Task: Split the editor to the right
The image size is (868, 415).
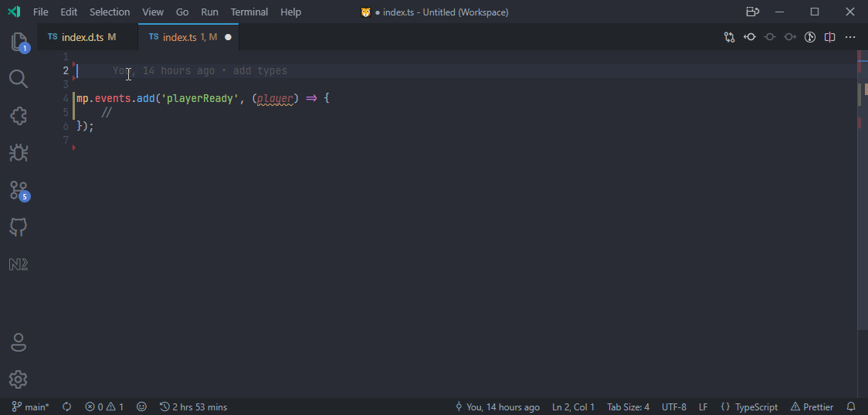Action: pyautogui.click(x=830, y=37)
